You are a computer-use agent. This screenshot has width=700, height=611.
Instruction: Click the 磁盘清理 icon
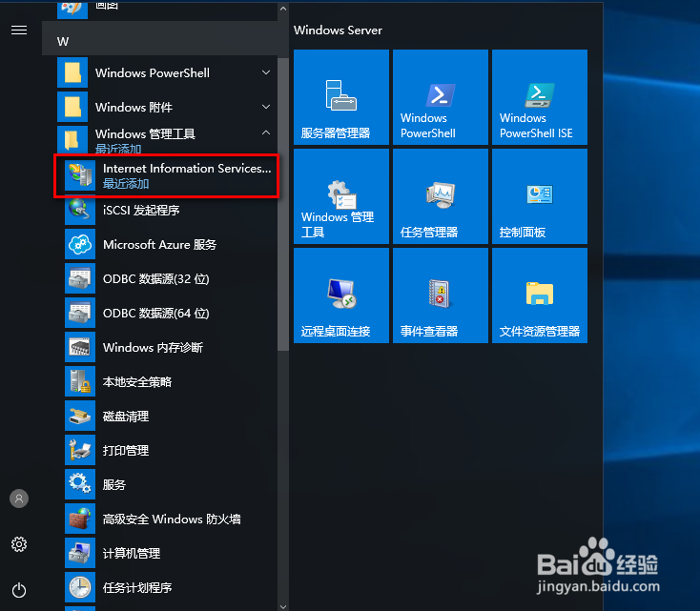[80, 416]
